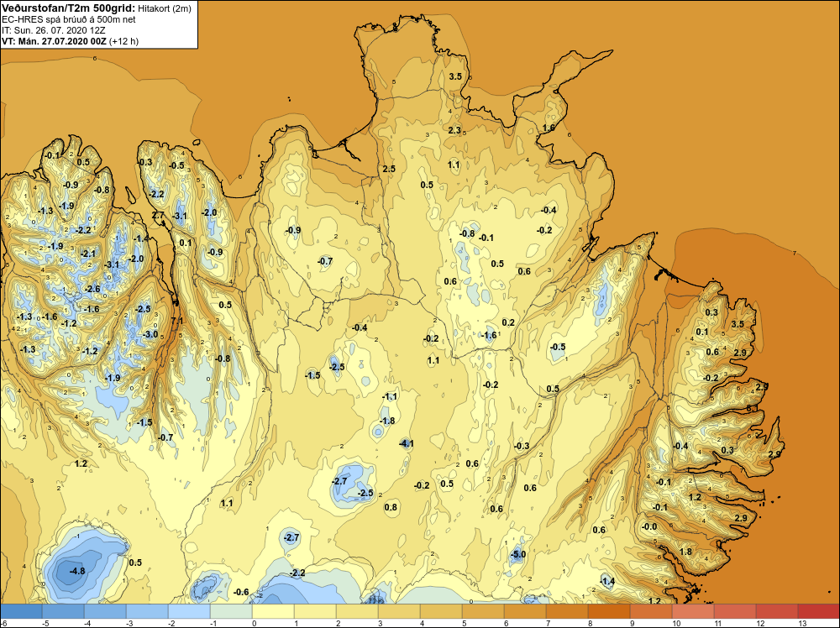
Task: Click the -4.1 temperature value
Action: coord(407,442)
